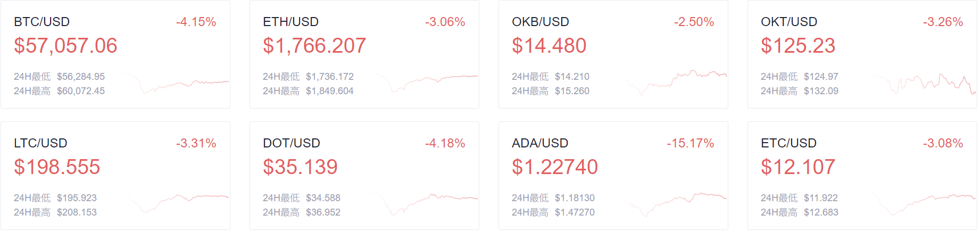The width and height of the screenshot is (980, 231).
Task: View the DOT/USD sparkline chart
Action: pyautogui.click(x=426, y=204)
